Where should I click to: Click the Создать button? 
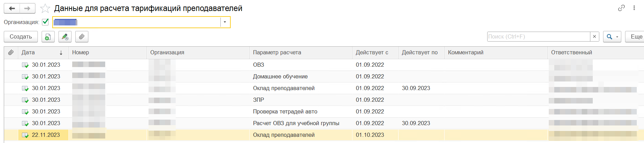tap(21, 37)
